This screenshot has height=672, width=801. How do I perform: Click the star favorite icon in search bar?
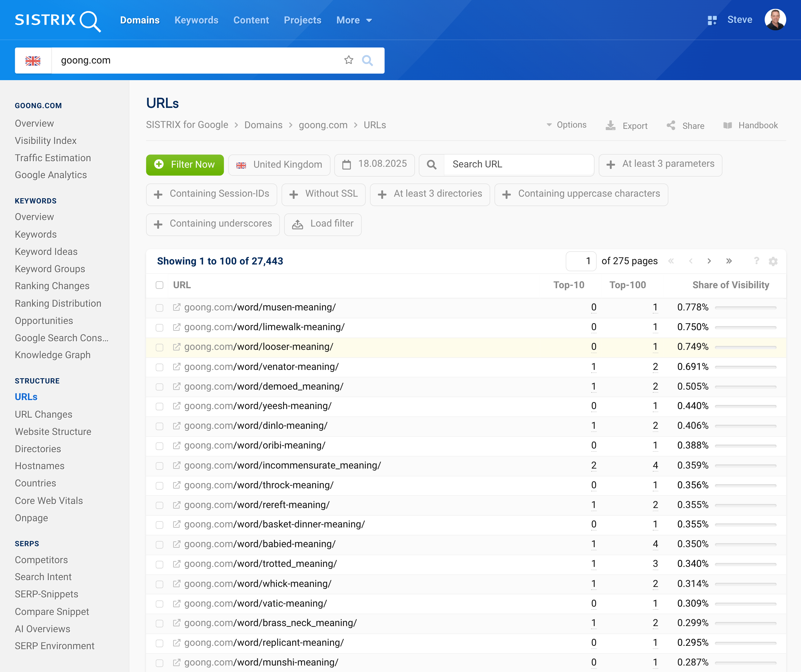coord(348,60)
